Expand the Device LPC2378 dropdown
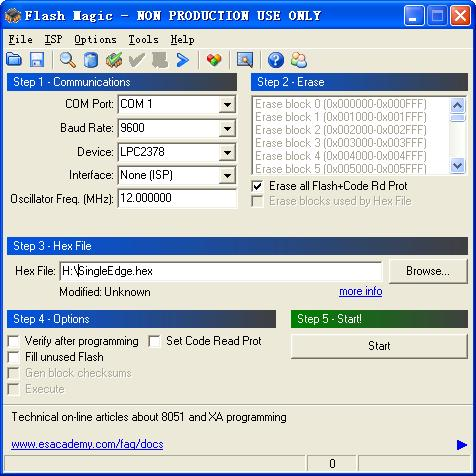 227,152
